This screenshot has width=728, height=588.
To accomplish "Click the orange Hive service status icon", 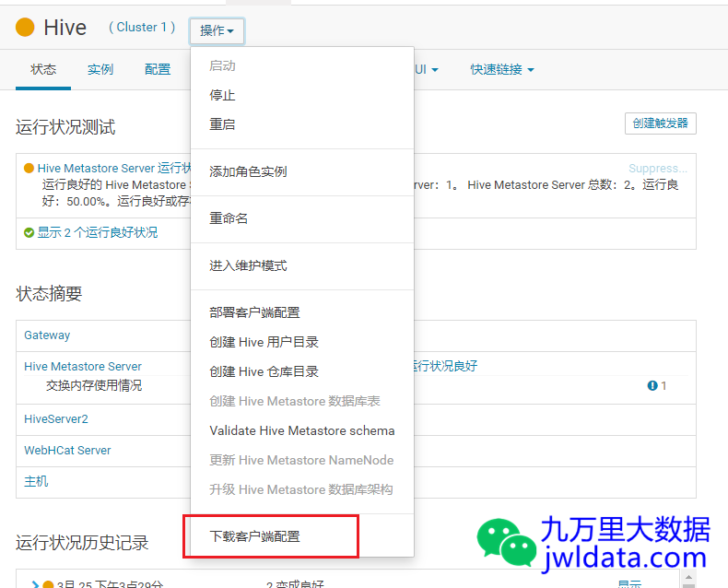I will pos(25,27).
